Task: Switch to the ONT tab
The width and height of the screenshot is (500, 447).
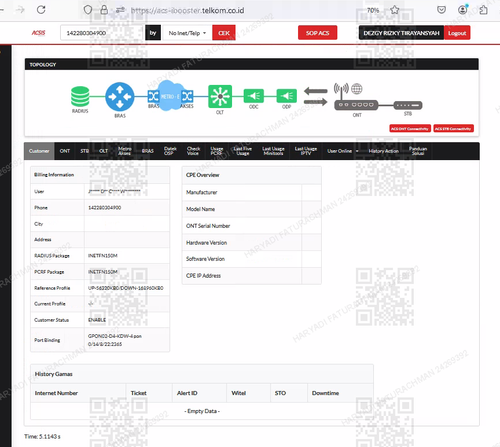Action: 65,151
